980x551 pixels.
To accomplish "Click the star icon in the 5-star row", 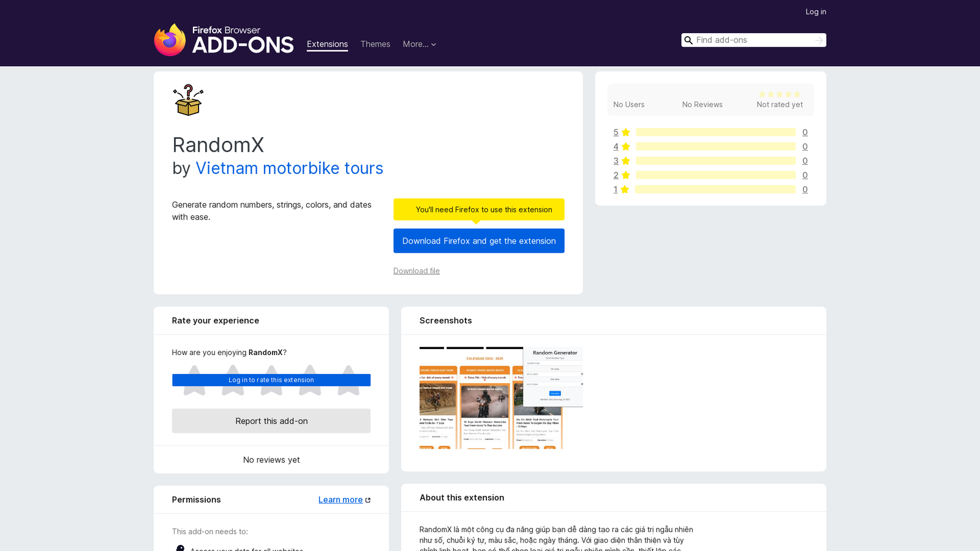I will (x=625, y=132).
